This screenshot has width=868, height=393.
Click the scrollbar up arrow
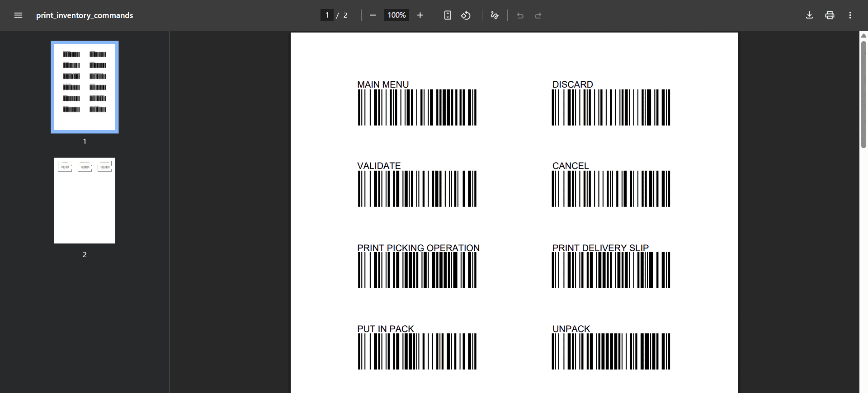coord(863,36)
